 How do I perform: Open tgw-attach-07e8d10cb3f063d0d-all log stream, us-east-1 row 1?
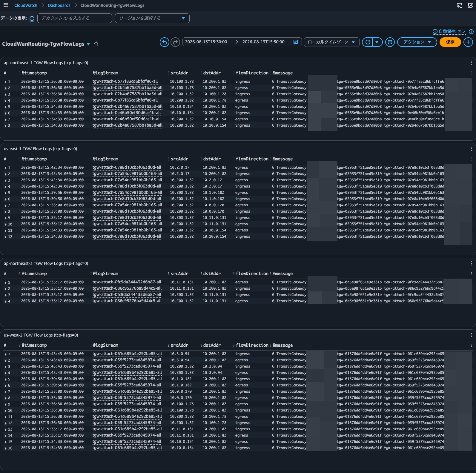(x=127, y=168)
